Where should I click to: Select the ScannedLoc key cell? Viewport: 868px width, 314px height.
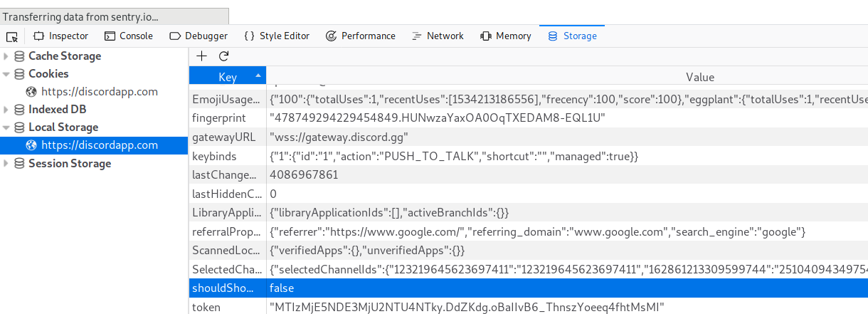click(x=228, y=251)
